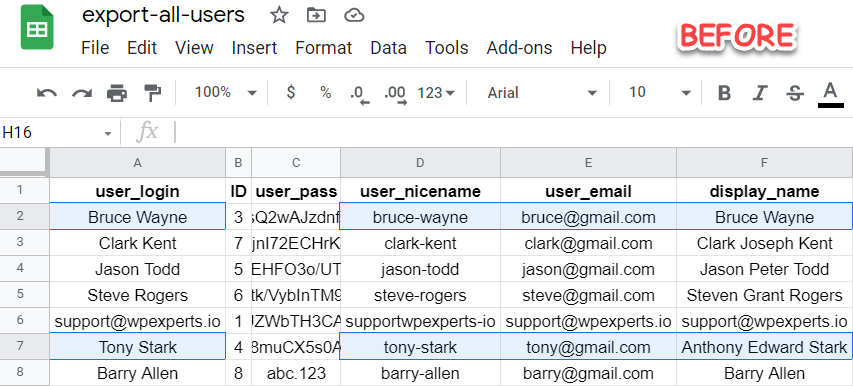853x386 pixels.
Task: Select the bruce-wayne nicename cell
Action: point(420,217)
